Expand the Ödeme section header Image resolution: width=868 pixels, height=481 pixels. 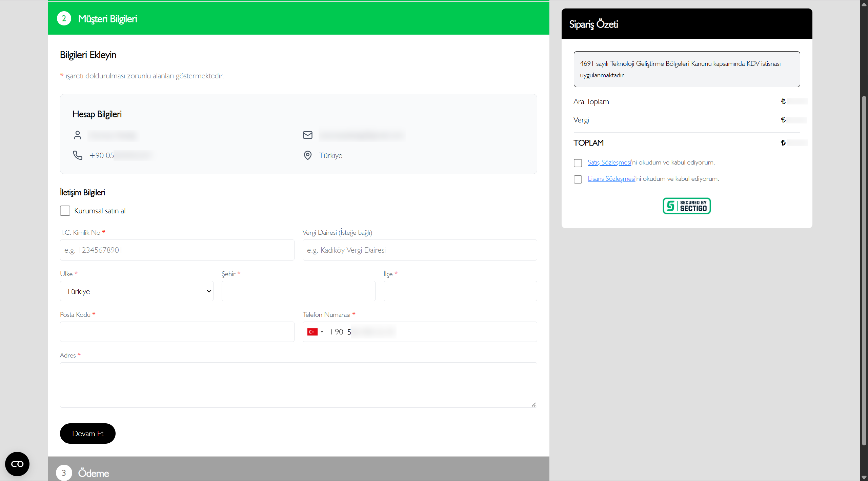pyautogui.click(x=299, y=469)
